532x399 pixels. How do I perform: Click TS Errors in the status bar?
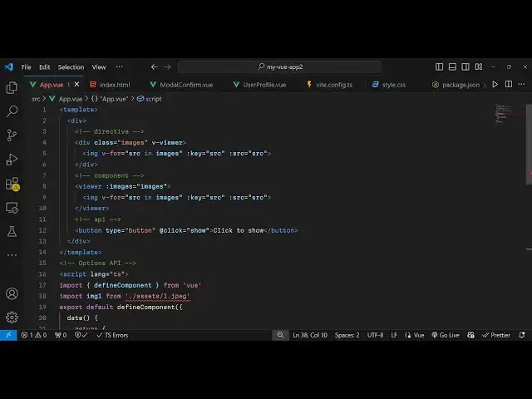(x=112, y=335)
